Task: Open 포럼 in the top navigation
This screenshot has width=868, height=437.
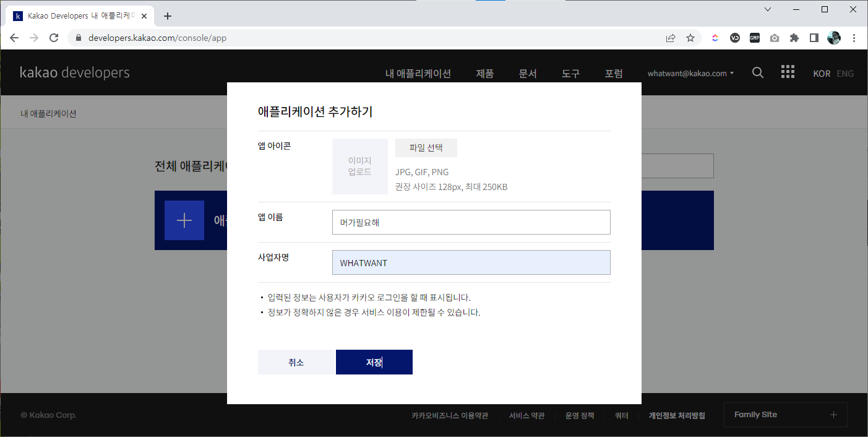Action: pos(614,73)
